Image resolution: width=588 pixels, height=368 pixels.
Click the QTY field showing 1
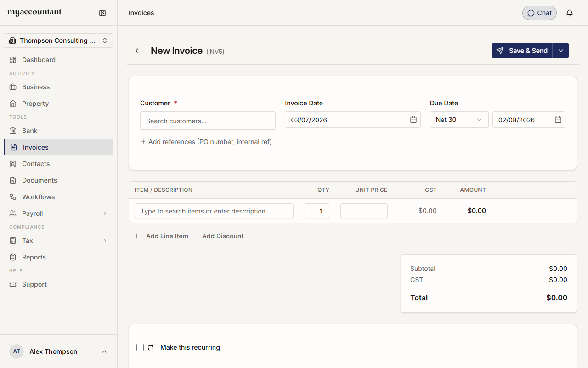point(317,211)
